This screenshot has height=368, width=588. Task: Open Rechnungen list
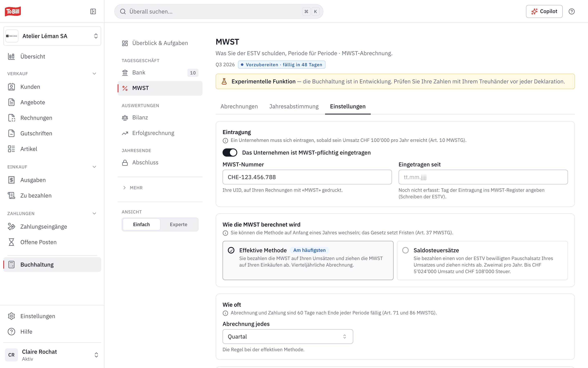52,118
